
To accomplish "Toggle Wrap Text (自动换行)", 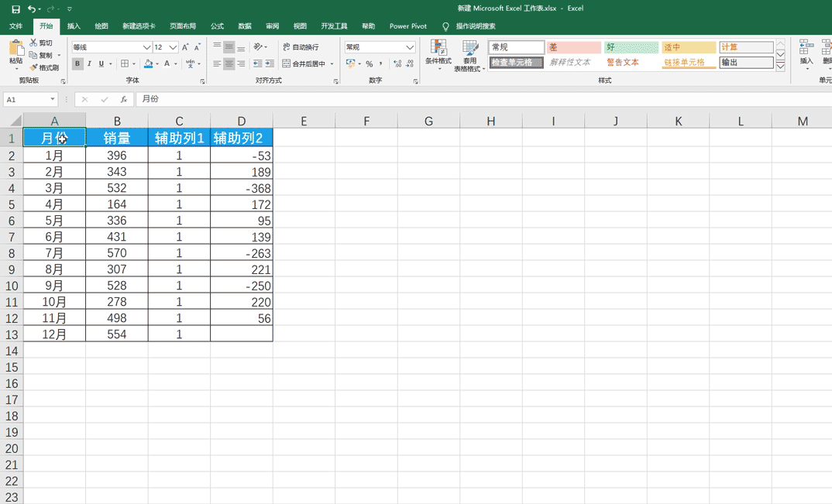I will pos(301,47).
